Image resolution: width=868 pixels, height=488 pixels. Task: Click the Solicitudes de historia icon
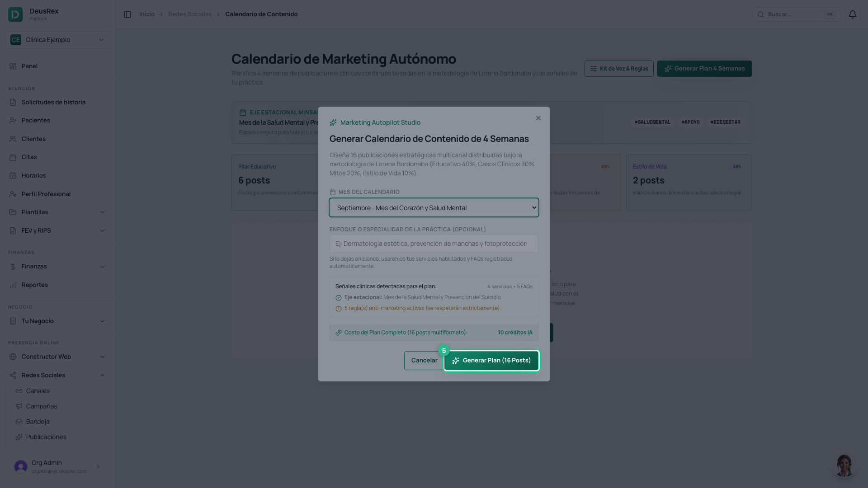[x=13, y=103]
